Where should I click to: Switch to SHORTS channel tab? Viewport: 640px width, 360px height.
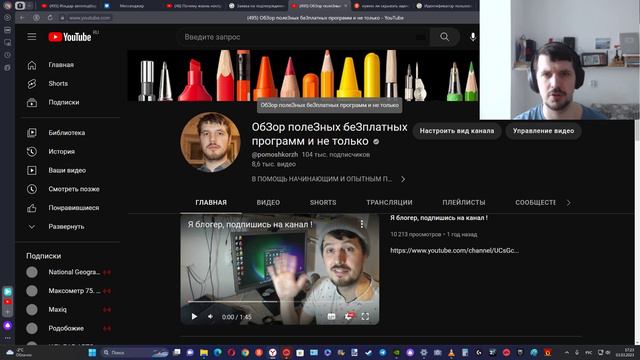click(323, 202)
